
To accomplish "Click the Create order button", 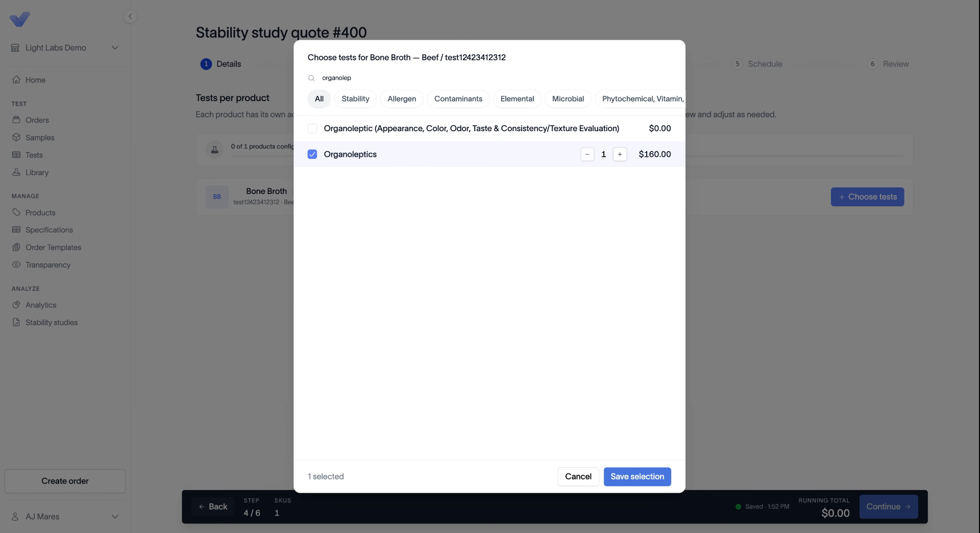I will [x=65, y=481].
